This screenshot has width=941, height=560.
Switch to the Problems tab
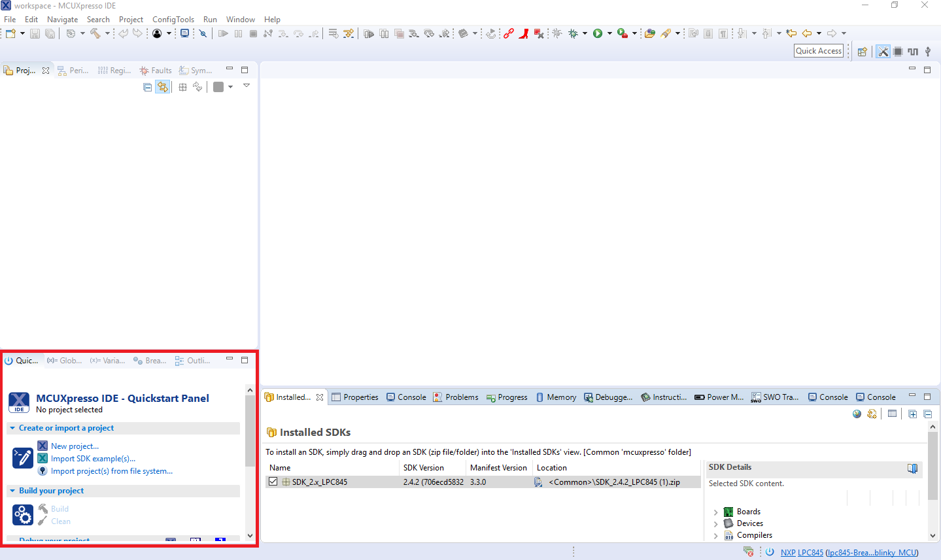456,397
